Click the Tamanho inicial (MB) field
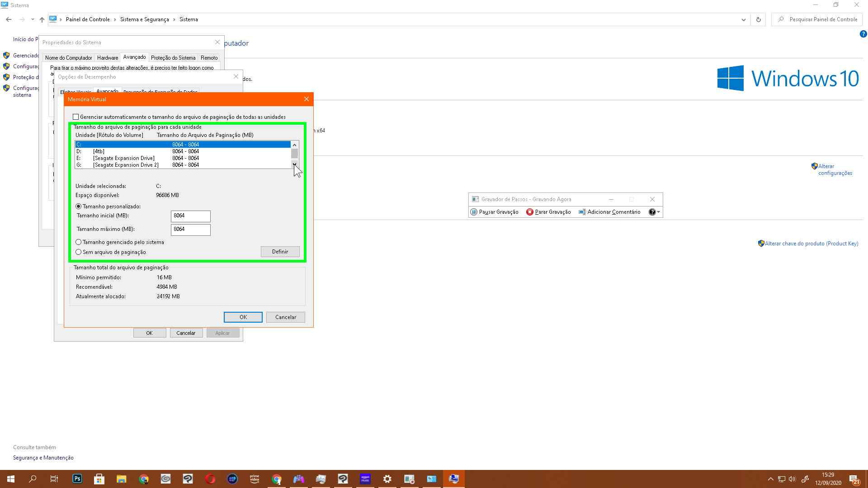868x488 pixels. 190,216
